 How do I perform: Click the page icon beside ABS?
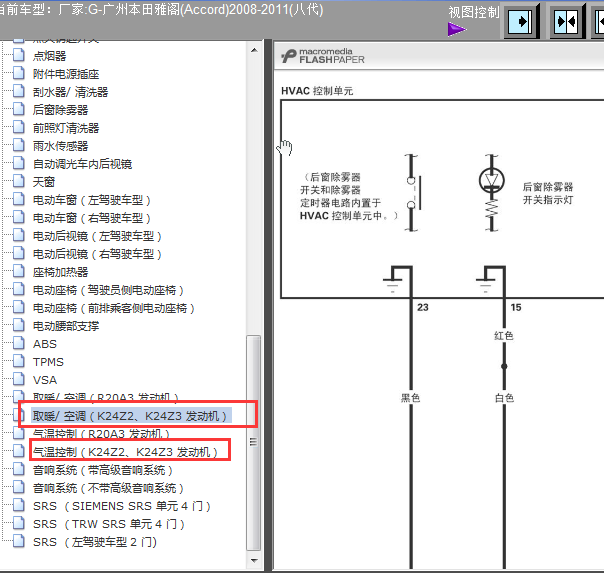[x=18, y=343]
